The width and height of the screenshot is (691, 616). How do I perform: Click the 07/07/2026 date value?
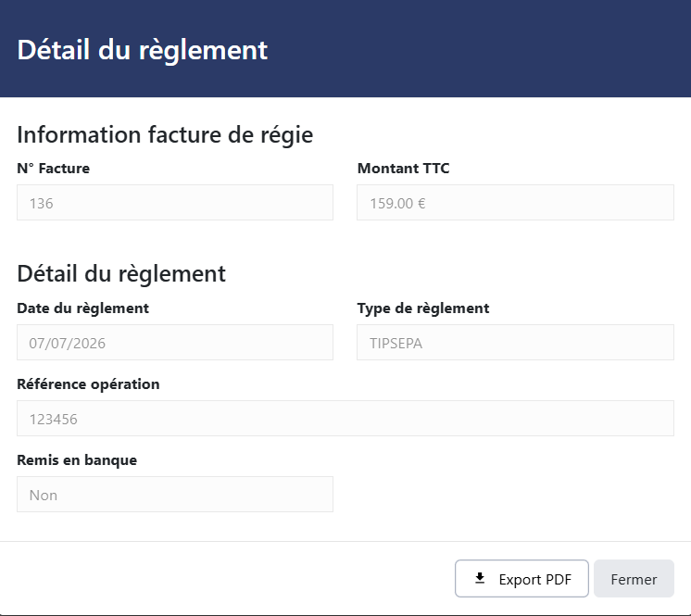click(x=68, y=344)
